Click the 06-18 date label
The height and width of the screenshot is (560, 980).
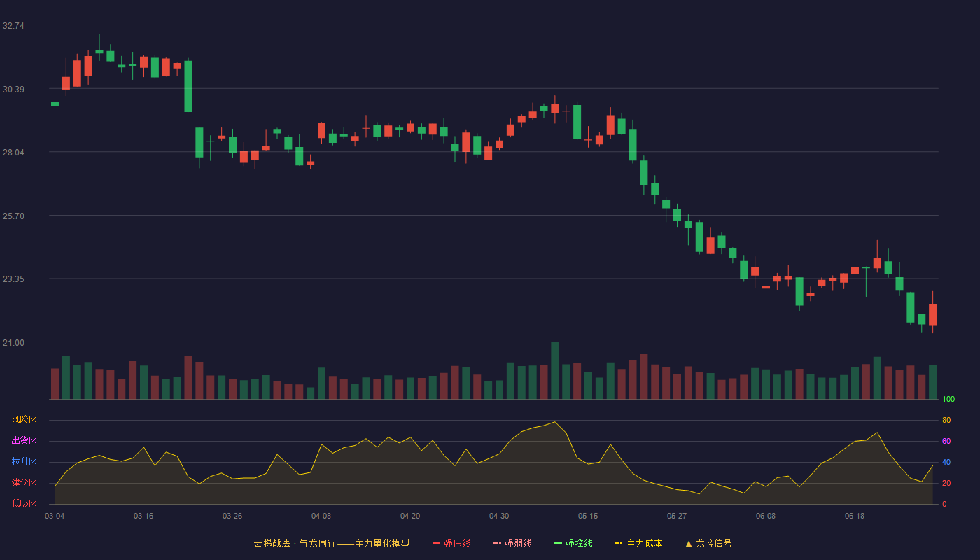point(855,516)
